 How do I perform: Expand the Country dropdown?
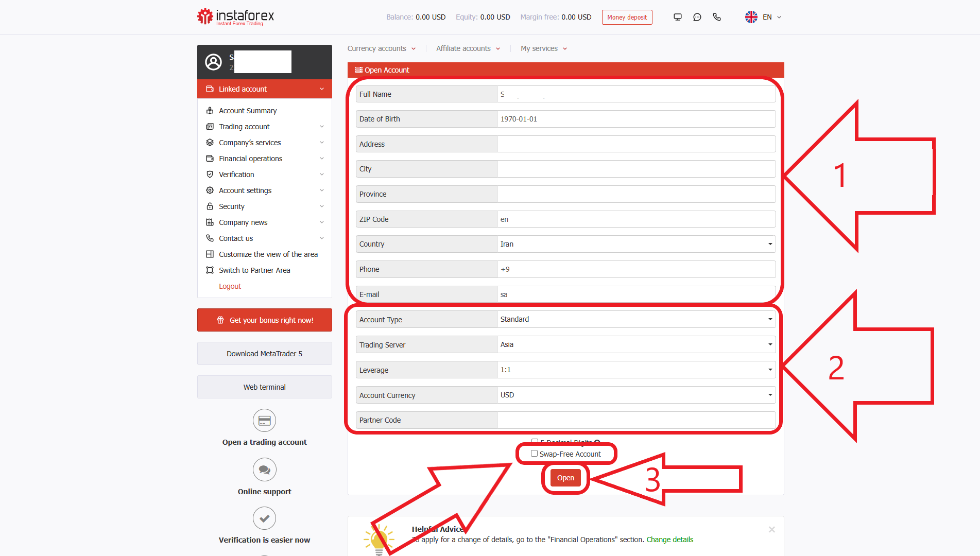pyautogui.click(x=636, y=244)
